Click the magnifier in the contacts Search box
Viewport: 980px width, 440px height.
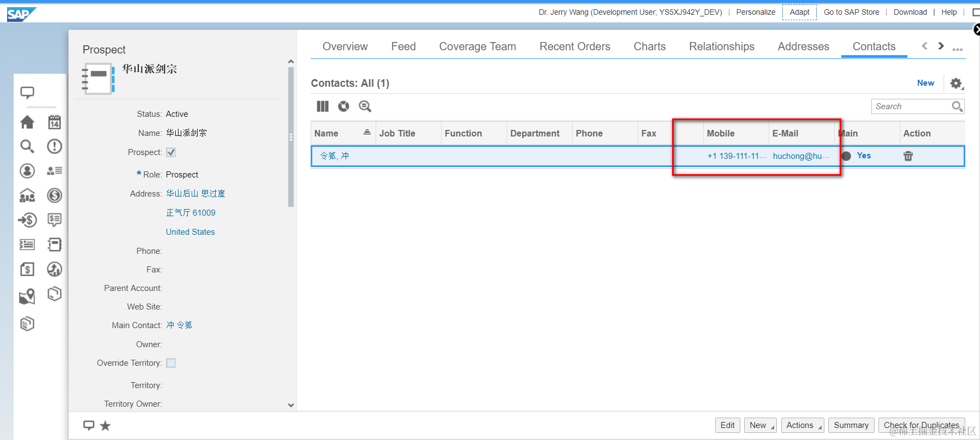(x=957, y=106)
